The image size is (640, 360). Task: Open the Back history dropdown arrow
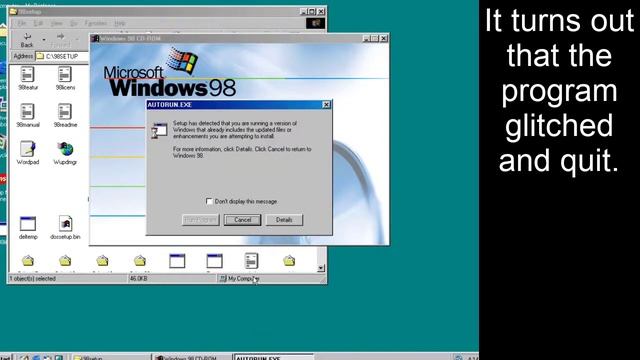point(44,40)
